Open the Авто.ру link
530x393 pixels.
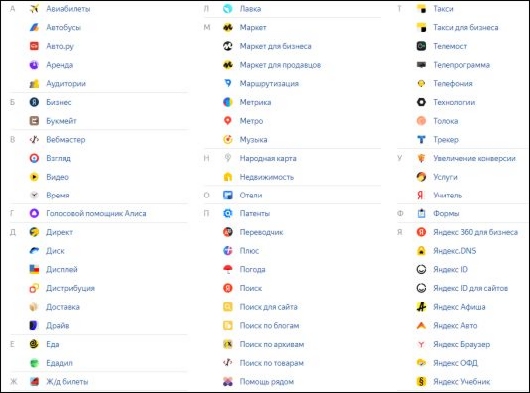(x=60, y=46)
